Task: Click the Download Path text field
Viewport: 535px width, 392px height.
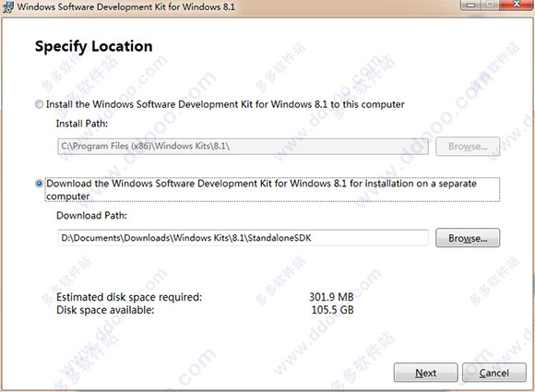Action: (x=243, y=238)
